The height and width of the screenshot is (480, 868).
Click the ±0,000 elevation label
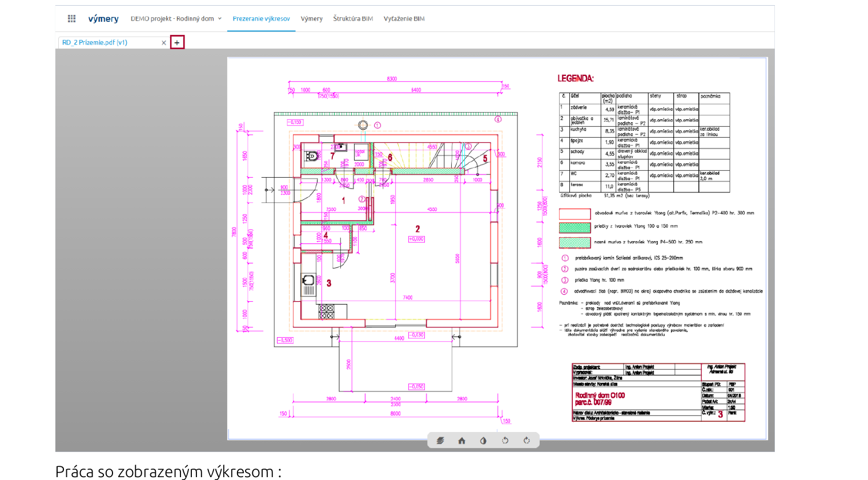(x=416, y=239)
